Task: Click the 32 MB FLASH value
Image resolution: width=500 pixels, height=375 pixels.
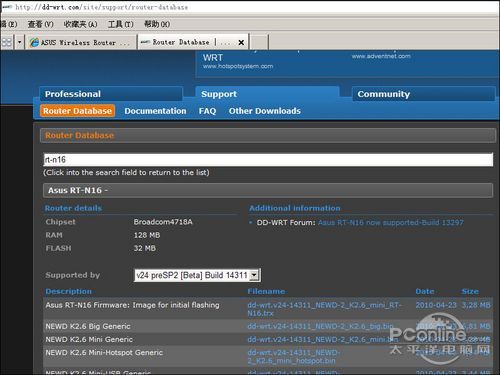Action: [145, 248]
